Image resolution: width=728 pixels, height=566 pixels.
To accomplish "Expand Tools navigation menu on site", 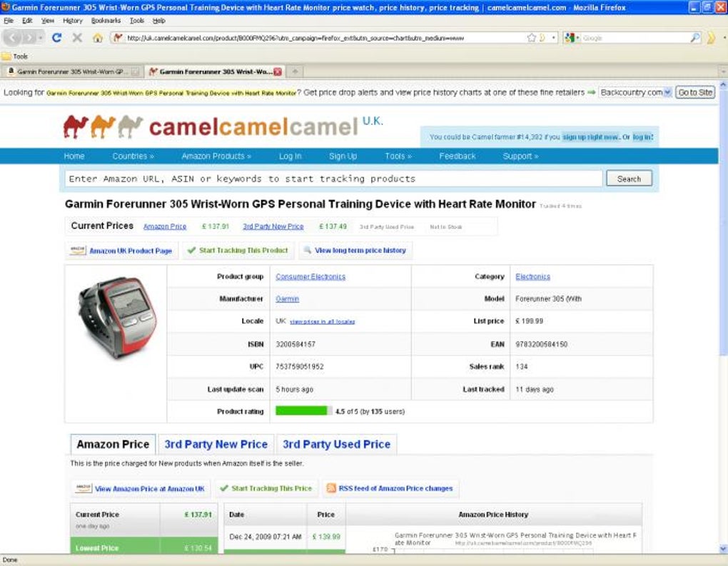I will [398, 156].
